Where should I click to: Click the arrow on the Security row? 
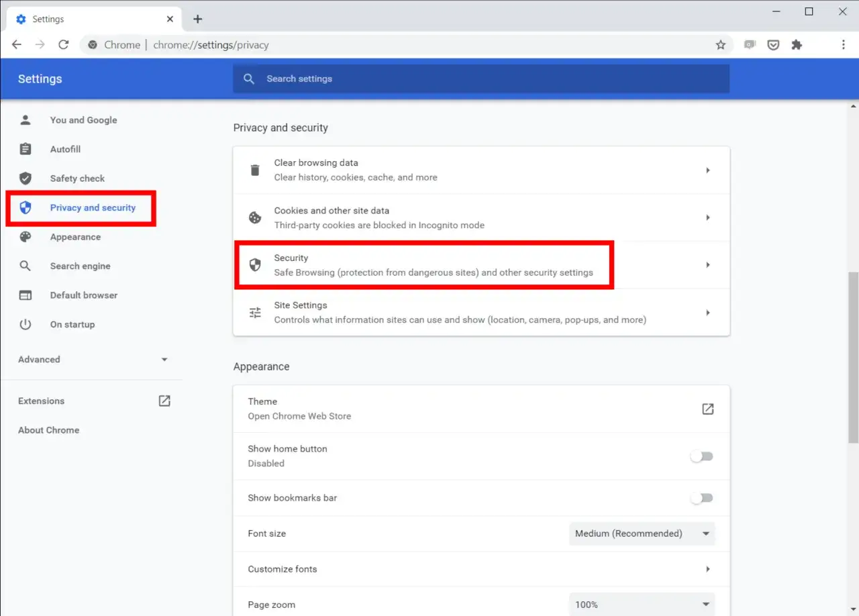pyautogui.click(x=707, y=265)
